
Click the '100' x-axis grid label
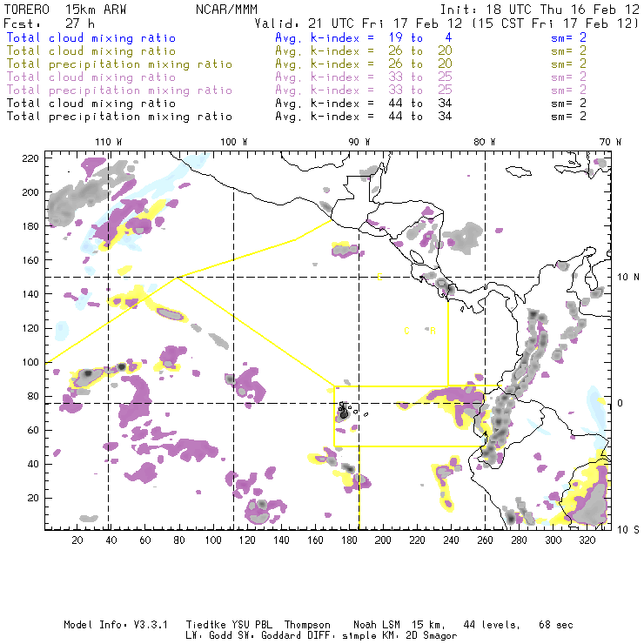(x=213, y=540)
